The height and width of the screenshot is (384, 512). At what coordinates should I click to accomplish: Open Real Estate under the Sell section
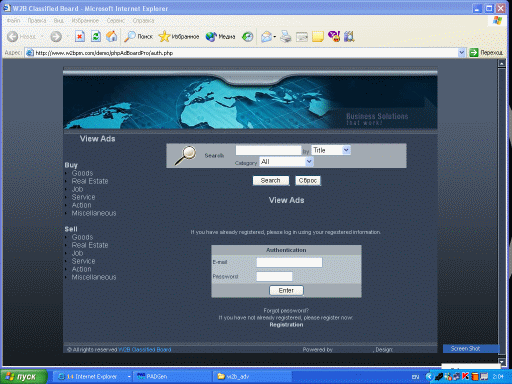pos(90,245)
